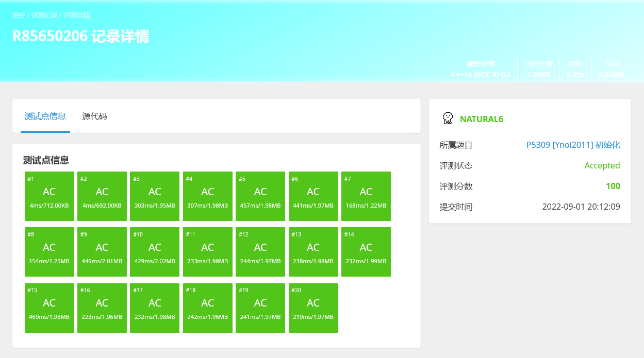This screenshot has height=358, width=644.
Task: Click the NATURAL6 user avatar icon
Action: tap(448, 118)
